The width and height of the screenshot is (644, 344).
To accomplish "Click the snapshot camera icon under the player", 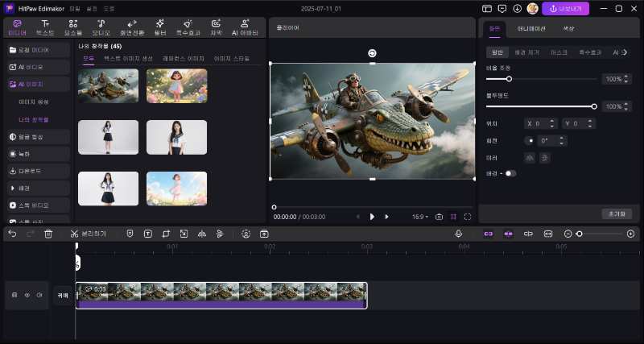I will point(439,217).
